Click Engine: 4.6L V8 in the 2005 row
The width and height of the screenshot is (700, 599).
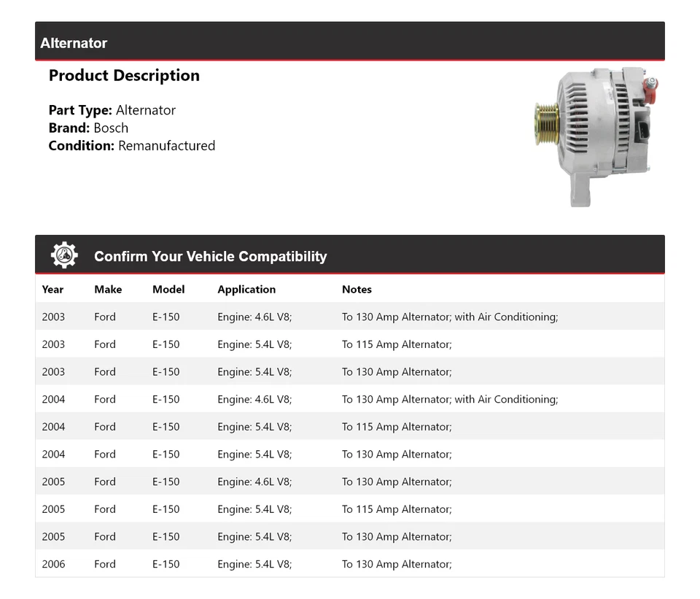click(x=254, y=482)
